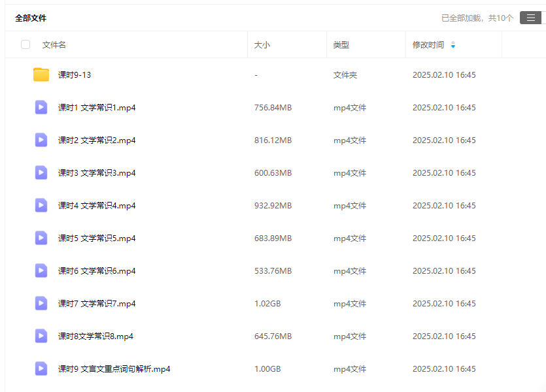The height and width of the screenshot is (392, 546).
Task: Sort files by 文件名 column header
Action: (x=54, y=45)
